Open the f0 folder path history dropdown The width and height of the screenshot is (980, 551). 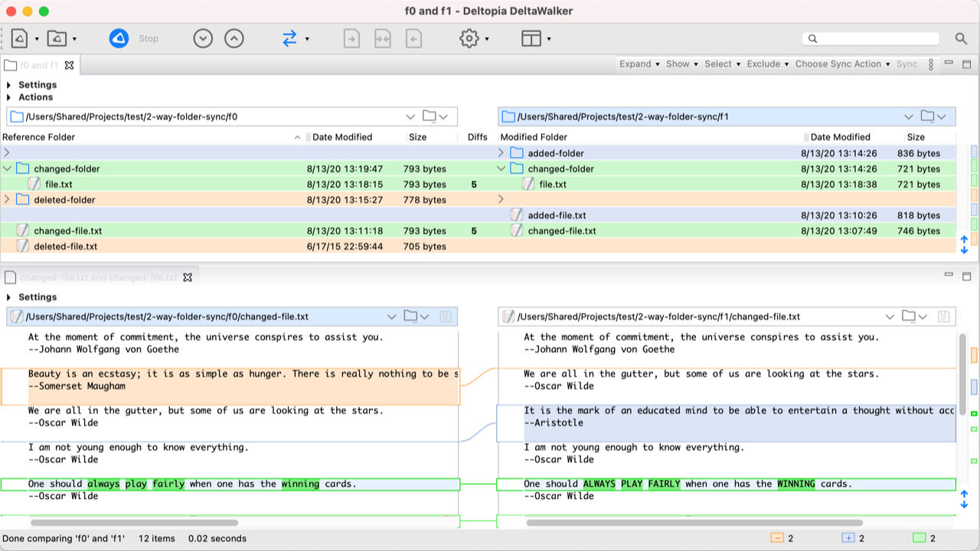click(411, 116)
